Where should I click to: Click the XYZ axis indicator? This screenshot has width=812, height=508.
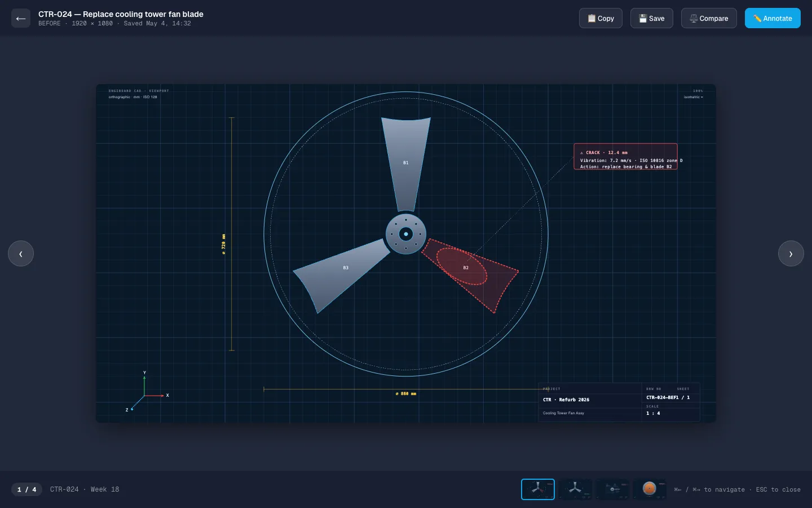coord(147,392)
